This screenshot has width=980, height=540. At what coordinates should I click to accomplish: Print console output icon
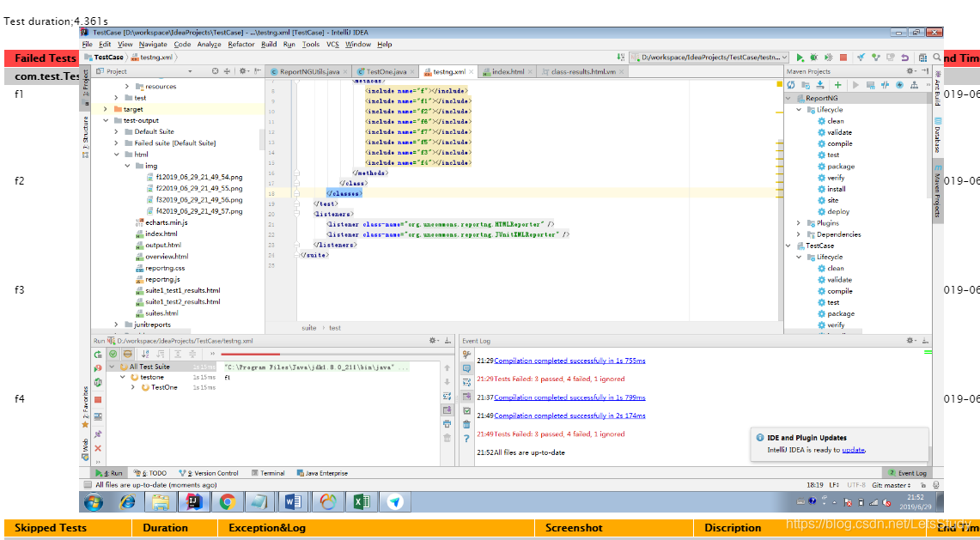(447, 424)
